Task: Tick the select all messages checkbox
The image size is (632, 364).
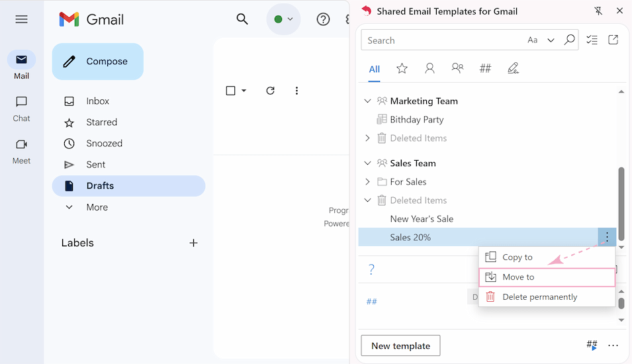Action: [230, 91]
